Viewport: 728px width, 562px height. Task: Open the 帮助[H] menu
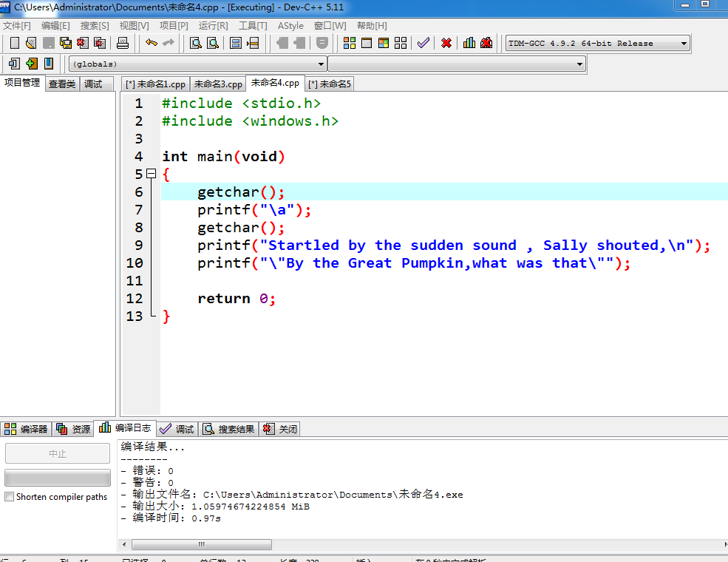pos(372,26)
